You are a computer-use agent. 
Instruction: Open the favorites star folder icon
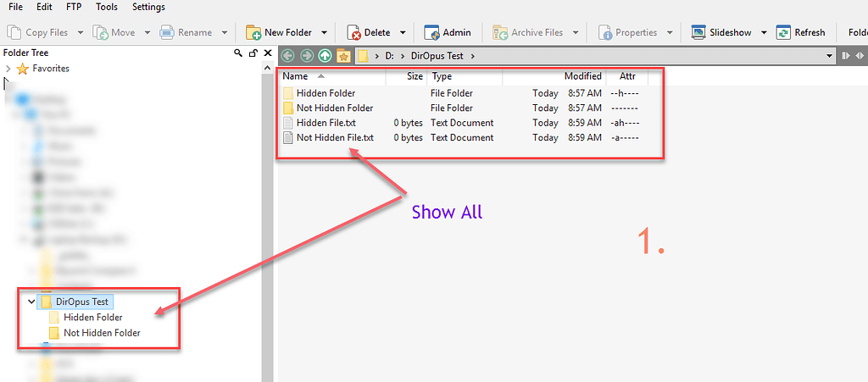pyautogui.click(x=344, y=55)
